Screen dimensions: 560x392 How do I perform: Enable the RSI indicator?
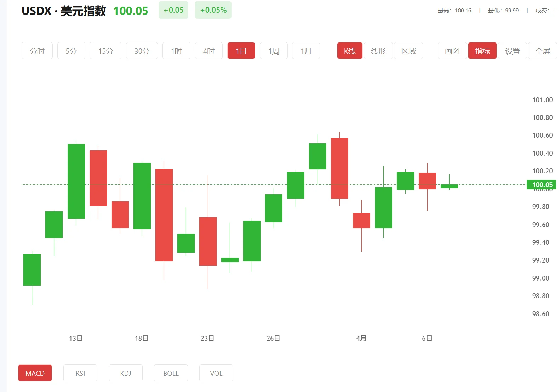pos(80,373)
